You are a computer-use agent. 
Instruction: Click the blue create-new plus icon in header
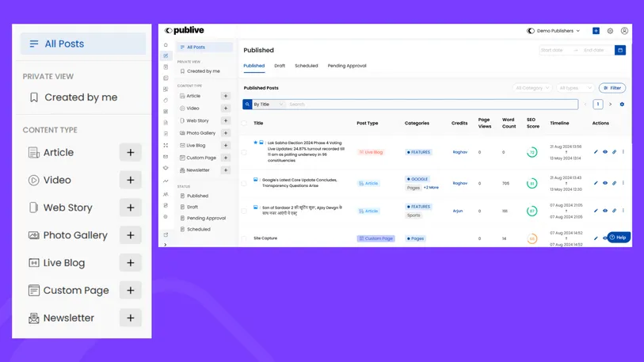596,31
